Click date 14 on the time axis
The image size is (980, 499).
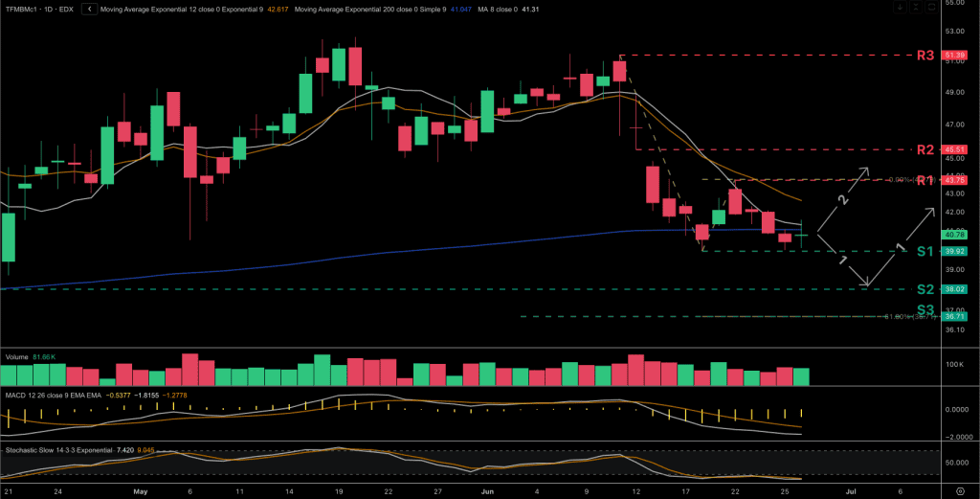[289, 491]
